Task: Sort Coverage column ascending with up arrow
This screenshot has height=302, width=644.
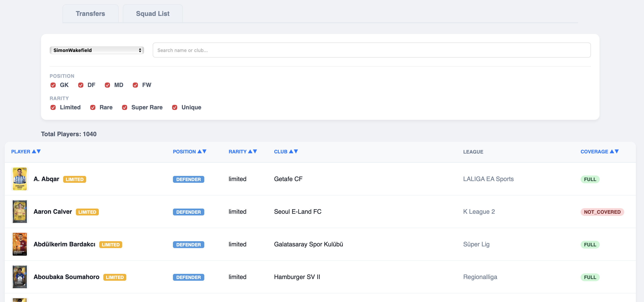Action: [612, 151]
